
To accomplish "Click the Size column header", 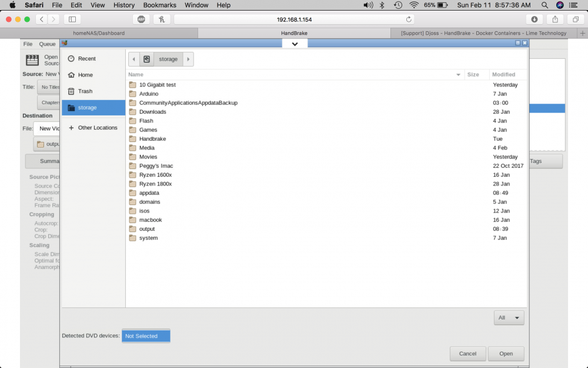I will 477,74.
